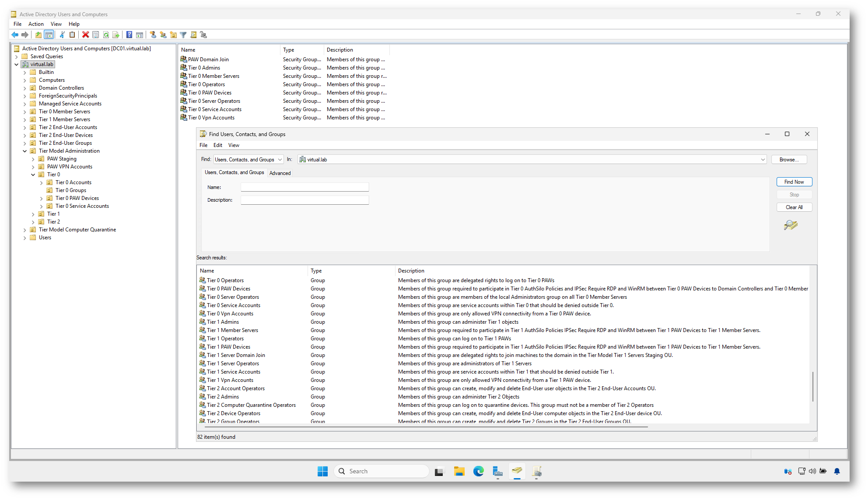Open Microsoft Edge from the taskbar
Viewport: 868px width, 500px height.
click(x=478, y=471)
